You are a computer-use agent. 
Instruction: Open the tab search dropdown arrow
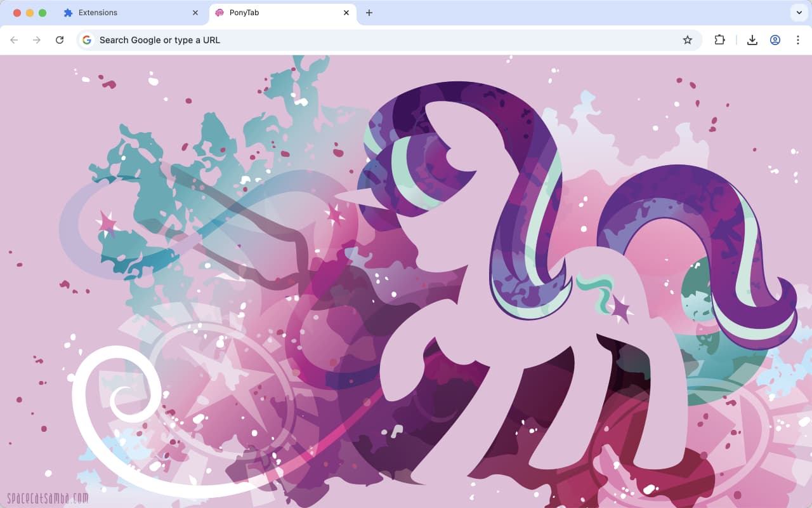[798, 13]
